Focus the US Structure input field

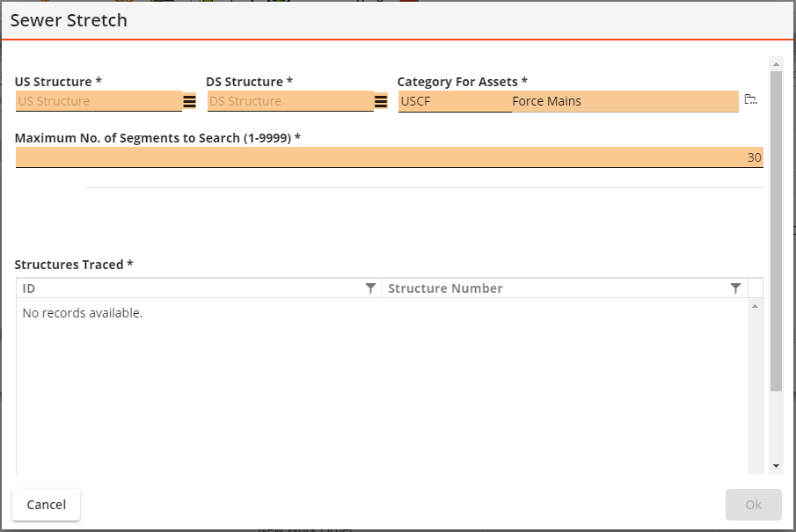(x=99, y=101)
